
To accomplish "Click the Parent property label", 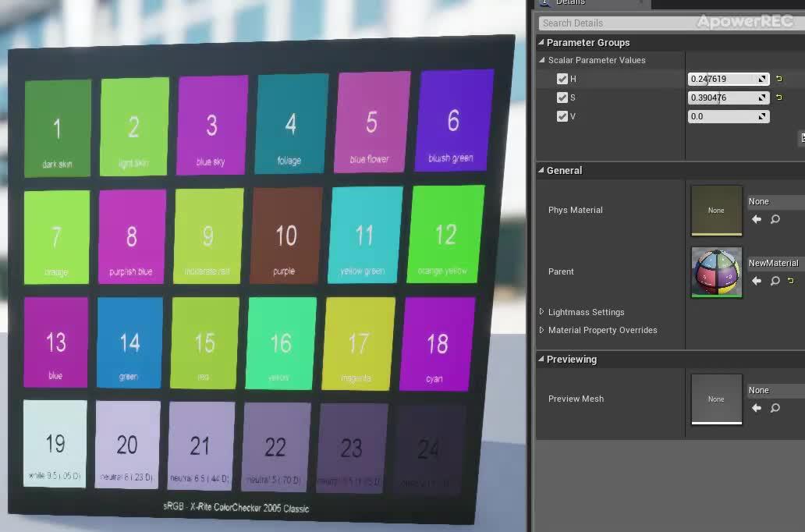I will 561,271.
